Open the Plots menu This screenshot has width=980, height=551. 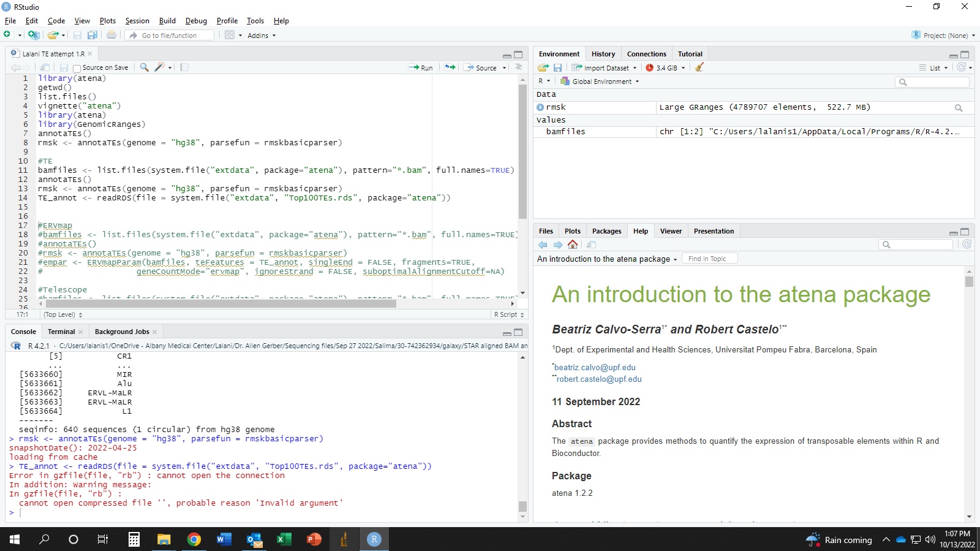point(108,21)
